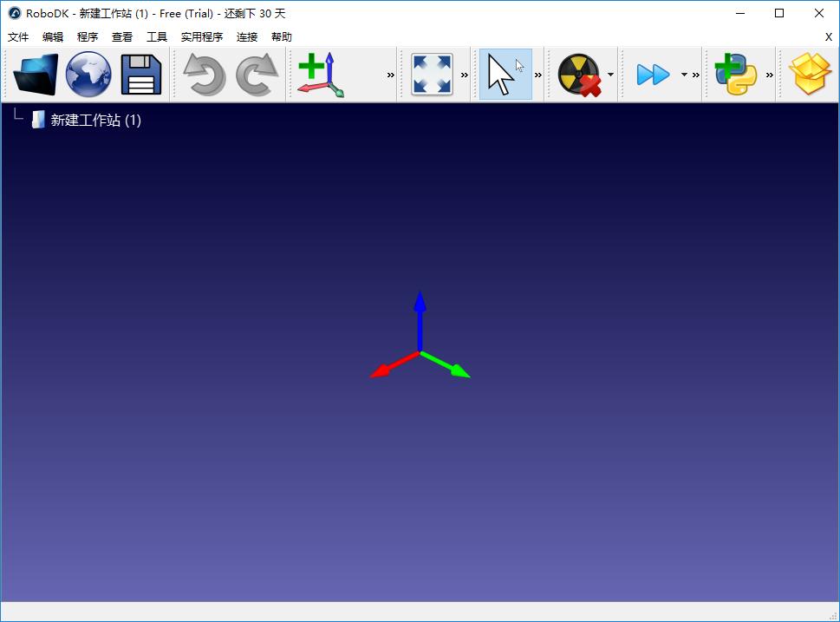Click the station icon beside 新建工作站 (1)
Image resolution: width=840 pixels, height=622 pixels.
pos(38,120)
